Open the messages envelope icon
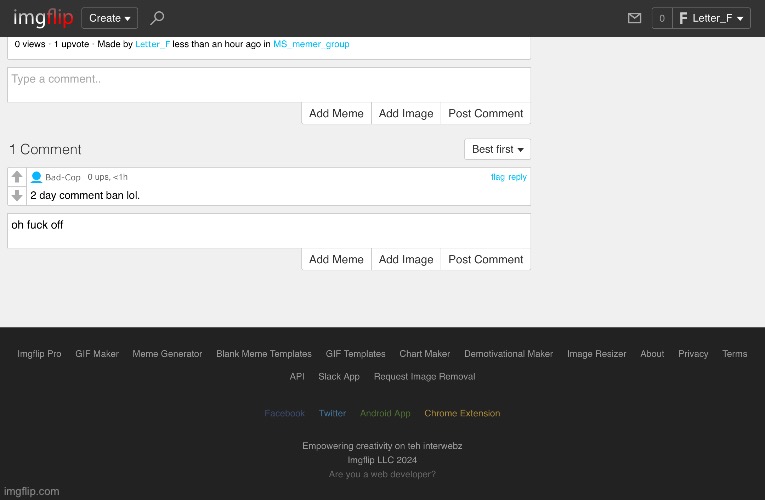The image size is (765, 500). 634,18
